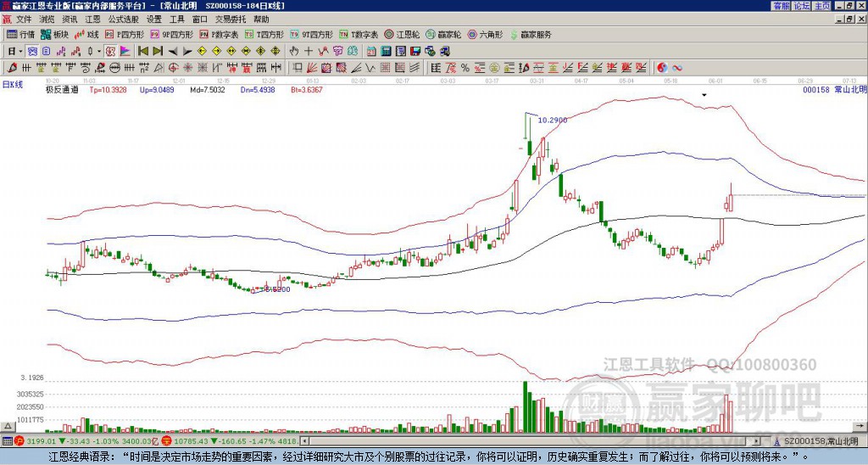
Task: Jump to first bar with green skip-back icon
Action: coord(143,52)
